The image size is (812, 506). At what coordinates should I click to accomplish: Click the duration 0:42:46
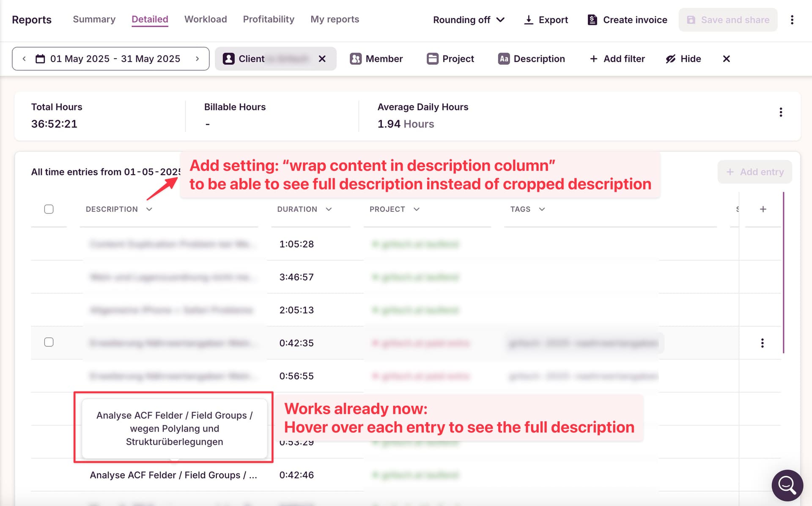click(x=296, y=475)
